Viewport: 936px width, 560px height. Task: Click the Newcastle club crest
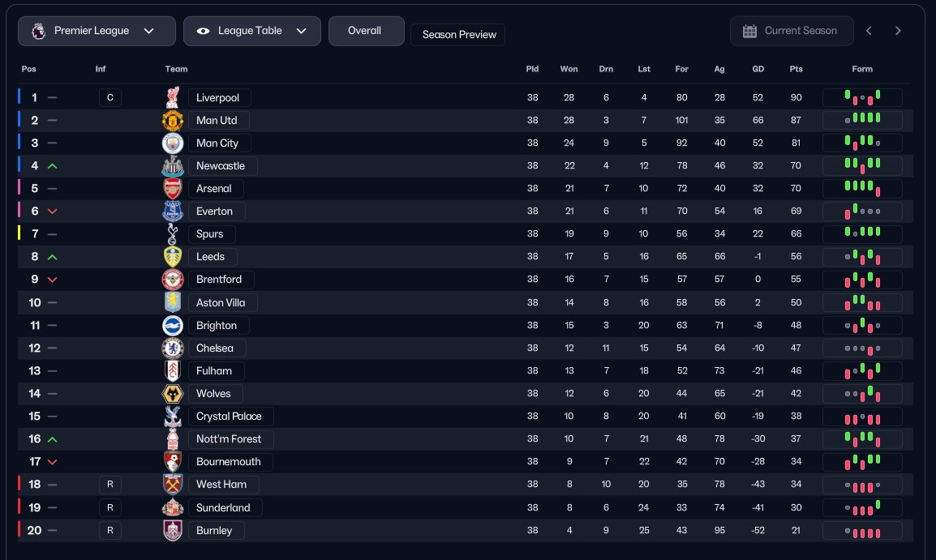(173, 166)
